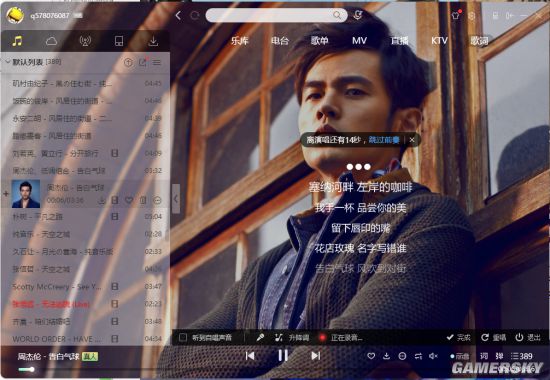
Task: Click the voice search microphone icon
Action: (358, 15)
